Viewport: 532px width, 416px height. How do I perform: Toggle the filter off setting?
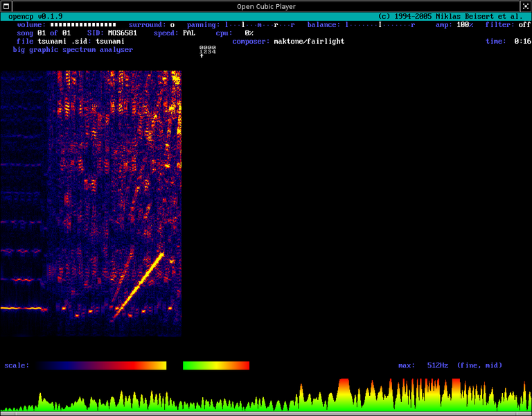(x=524, y=25)
